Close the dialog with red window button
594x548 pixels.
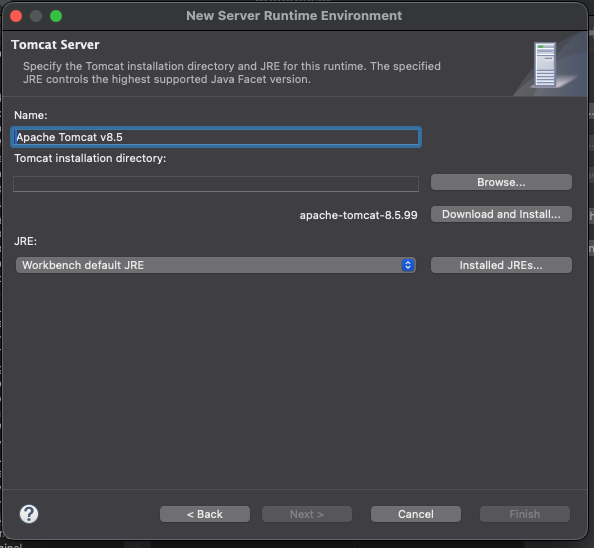[x=16, y=16]
